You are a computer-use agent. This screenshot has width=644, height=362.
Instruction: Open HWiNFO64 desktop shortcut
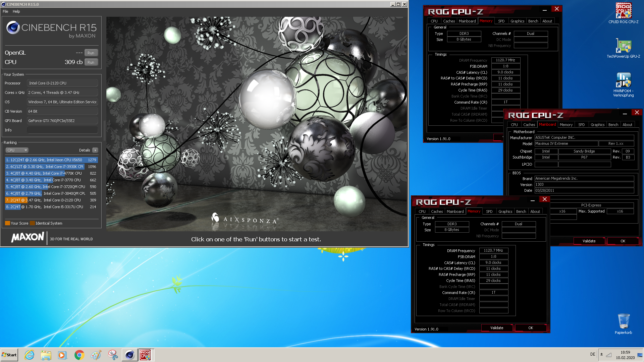coord(623,85)
